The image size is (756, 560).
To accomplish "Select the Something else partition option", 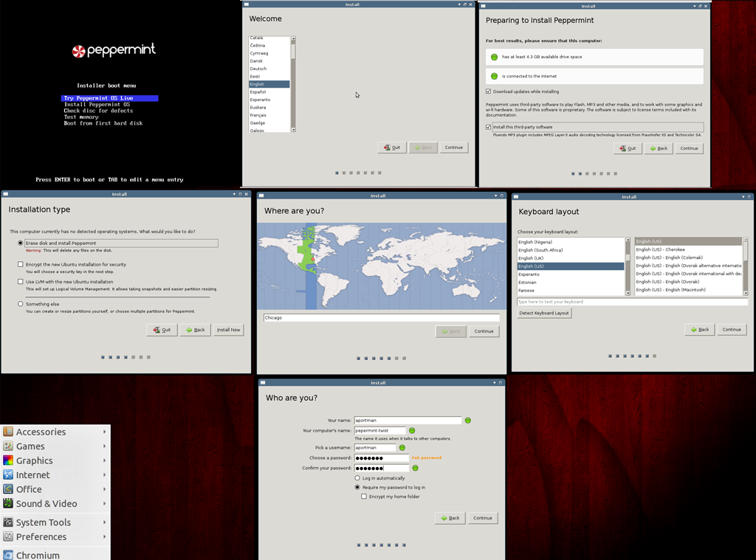I will (x=21, y=304).
